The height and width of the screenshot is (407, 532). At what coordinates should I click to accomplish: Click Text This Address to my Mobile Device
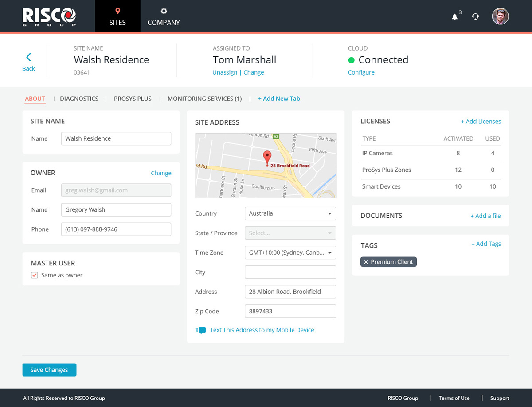[262, 330]
